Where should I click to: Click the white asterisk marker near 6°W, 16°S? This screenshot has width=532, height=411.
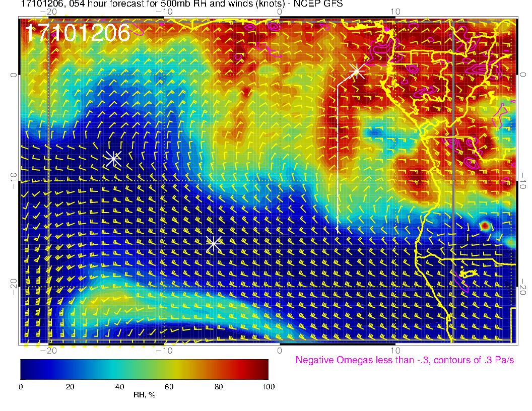point(214,243)
